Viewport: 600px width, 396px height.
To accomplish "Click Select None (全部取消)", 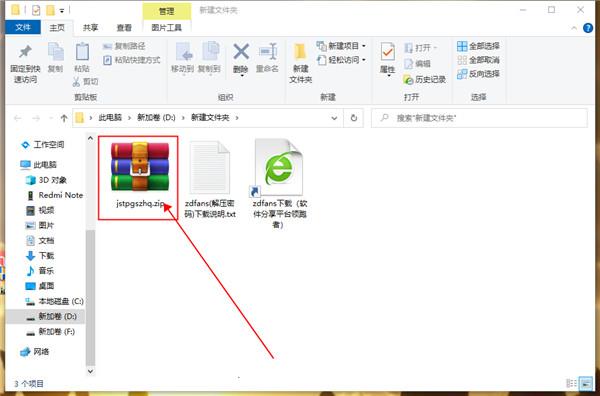I will pyautogui.click(x=478, y=60).
